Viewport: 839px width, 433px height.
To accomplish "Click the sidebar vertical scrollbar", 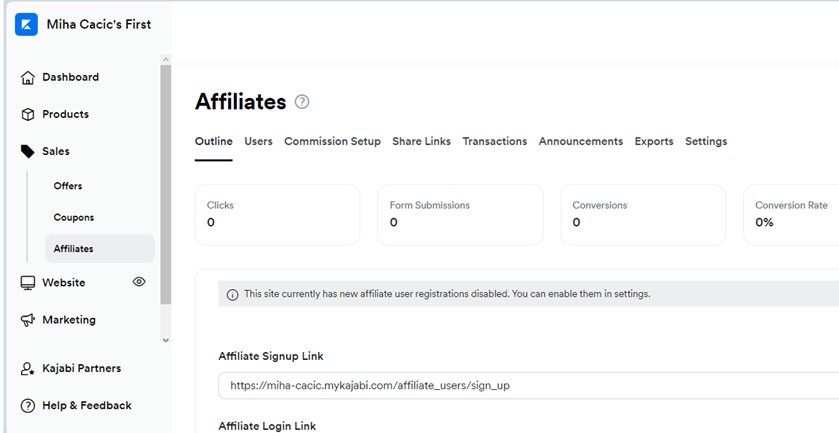I will (166, 185).
